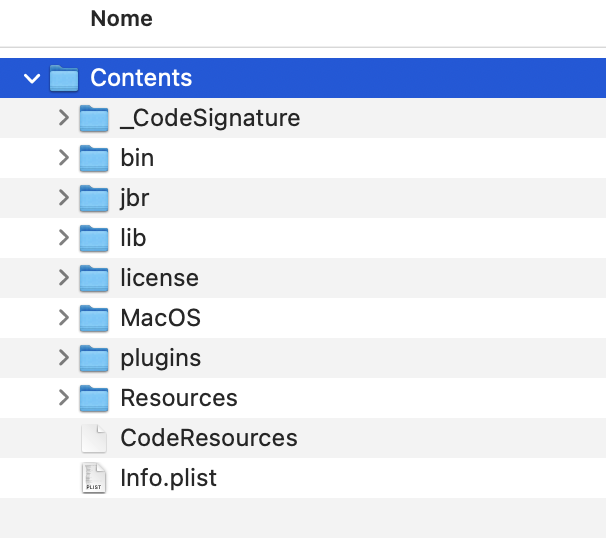Click the Info.plist file icon
The height and width of the screenshot is (548, 606).
click(93, 478)
